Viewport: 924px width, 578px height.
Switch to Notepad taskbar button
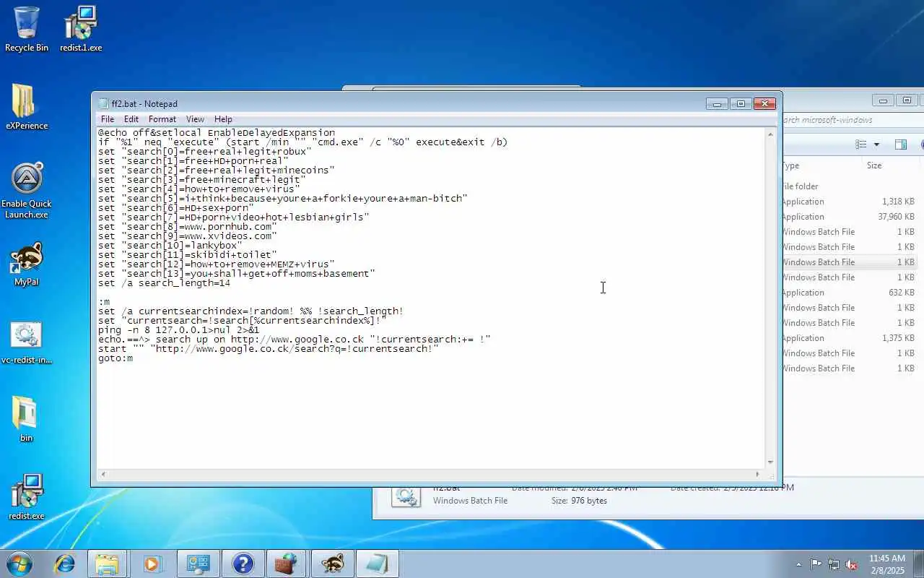click(x=377, y=564)
